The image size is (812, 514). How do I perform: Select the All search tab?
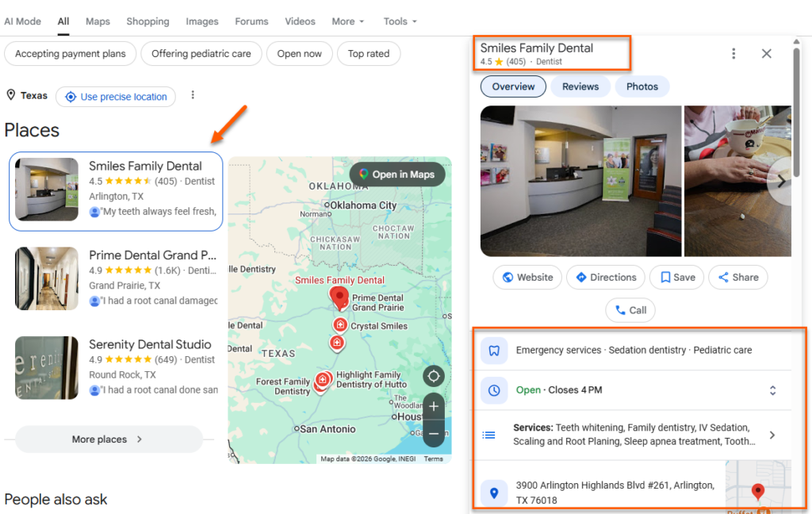pyautogui.click(x=63, y=21)
